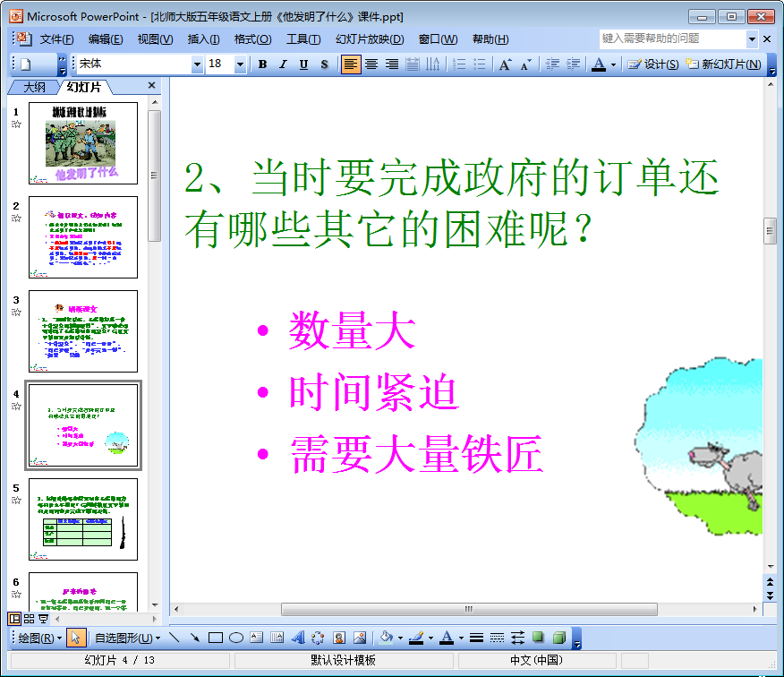Expand the font size dropdown
The image size is (784, 677).
pos(240,64)
